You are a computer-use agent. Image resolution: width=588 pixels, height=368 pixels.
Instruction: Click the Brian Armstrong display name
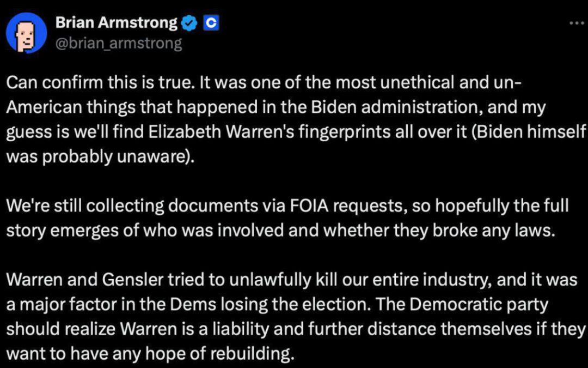click(116, 23)
